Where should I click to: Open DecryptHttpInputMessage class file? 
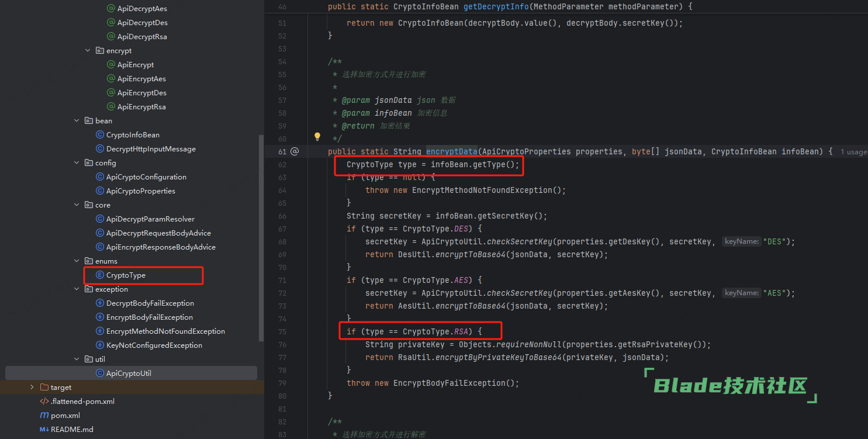click(x=151, y=149)
